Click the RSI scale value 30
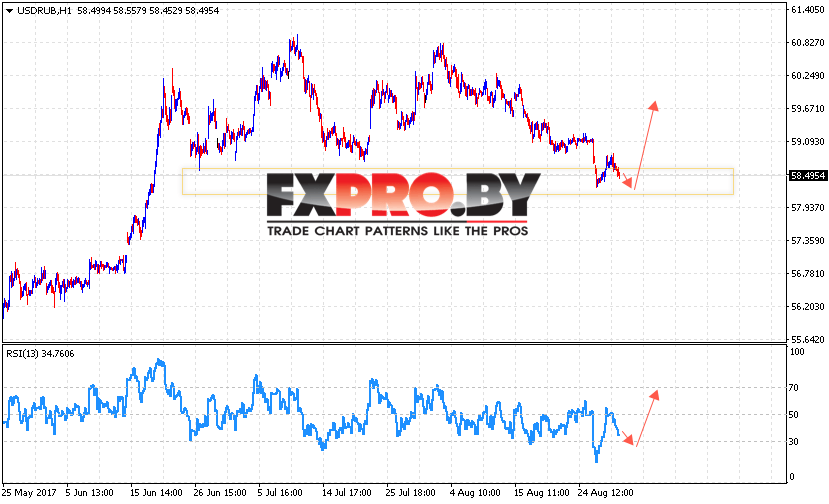Image resolution: width=829 pixels, height=504 pixels. (794, 442)
